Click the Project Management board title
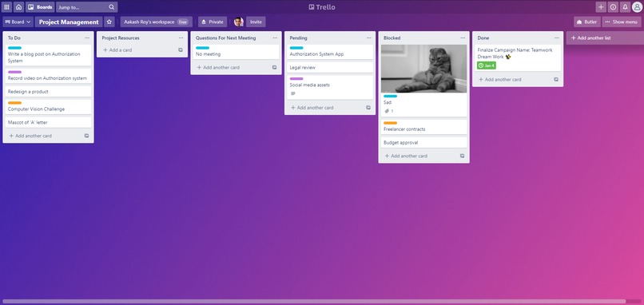The width and height of the screenshot is (644, 305). coord(69,22)
